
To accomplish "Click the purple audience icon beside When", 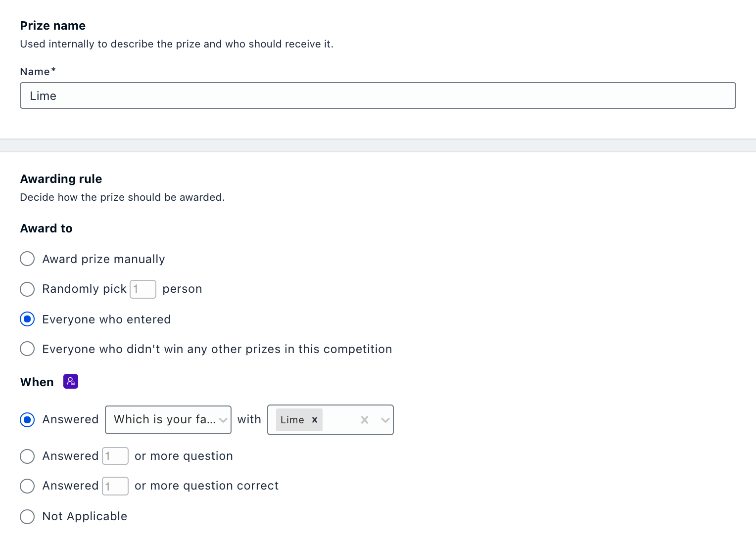I will (x=71, y=381).
